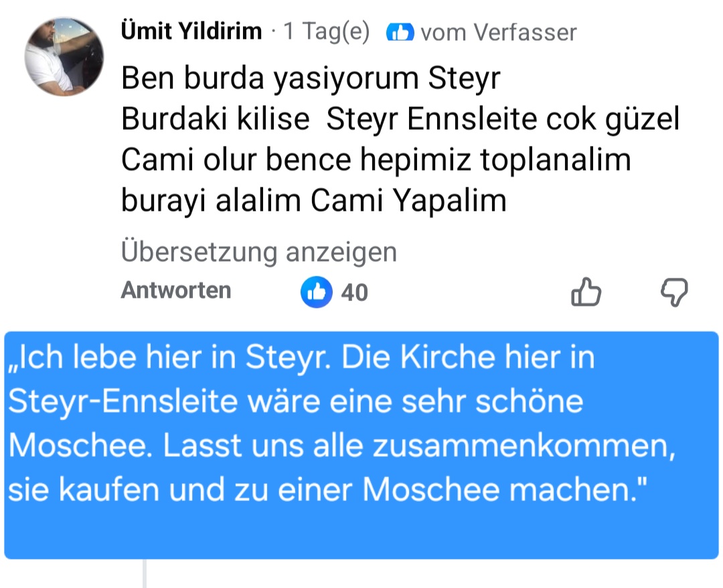The width and height of the screenshot is (723, 588).
Task: Show translation via "Übersetzung anzeigen"
Action: pyautogui.click(x=258, y=252)
